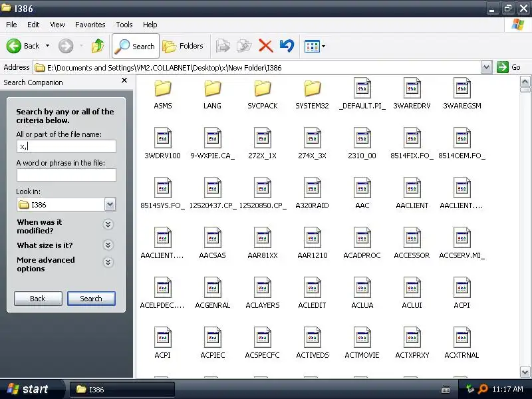Select the ACADPROC file icon
This screenshot has height=399, width=532.
pos(362,237)
